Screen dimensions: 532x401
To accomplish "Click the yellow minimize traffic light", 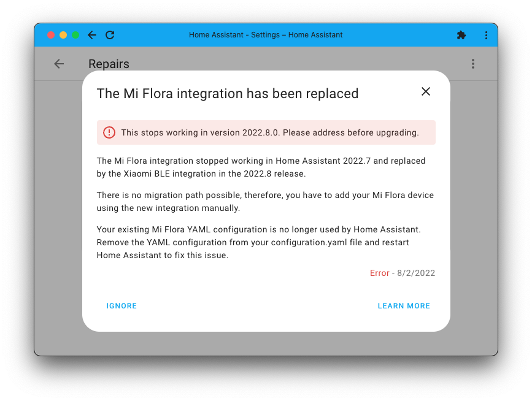I will point(63,35).
